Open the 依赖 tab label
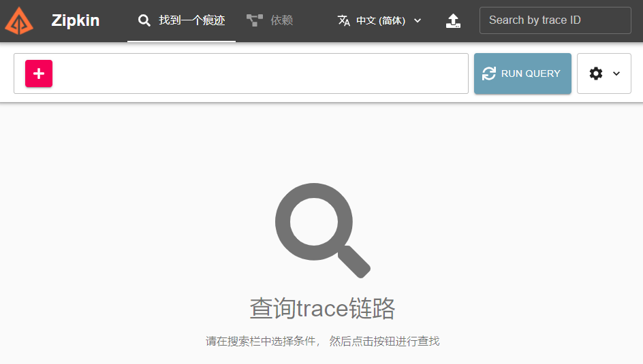Screen dimensions: 643x364 [x=281, y=20]
